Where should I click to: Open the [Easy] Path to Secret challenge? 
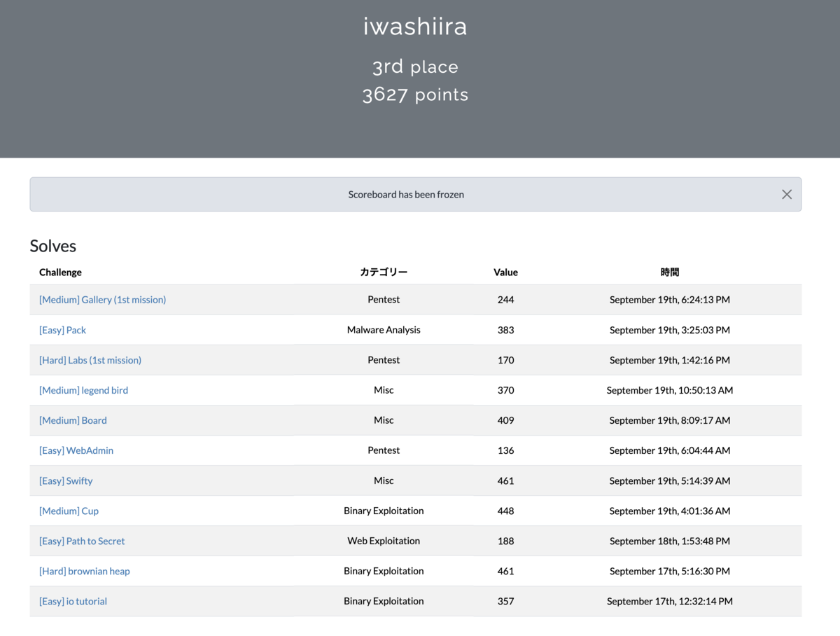click(x=82, y=541)
